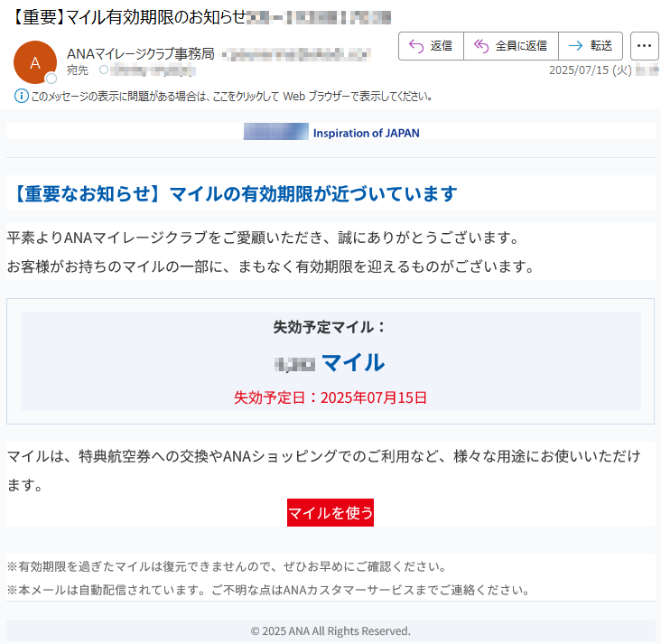Click the orange sender avatar with letter A
The width and height of the screenshot is (661, 644).
tap(35, 62)
